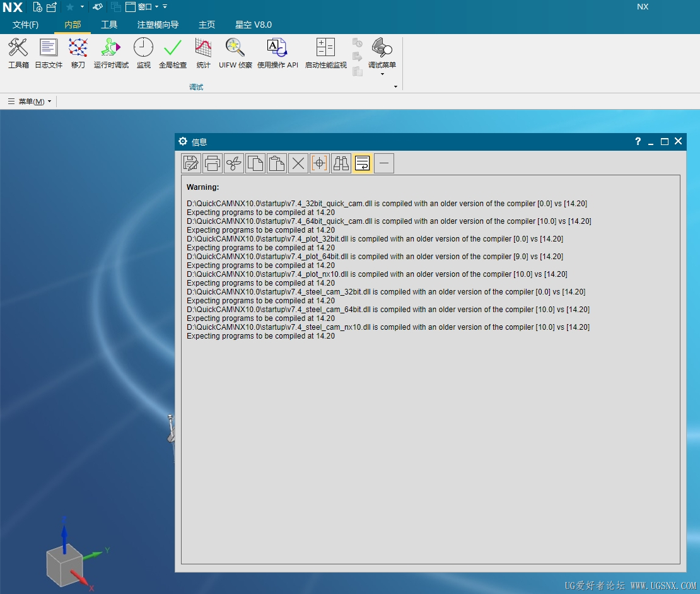
Task: Select the 内部 ribbon tab
Action: 73,25
